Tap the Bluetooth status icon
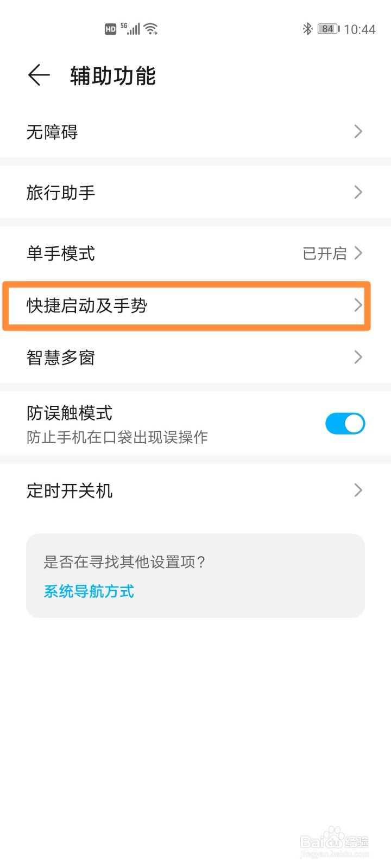The height and width of the screenshot is (868, 391). pos(307,29)
